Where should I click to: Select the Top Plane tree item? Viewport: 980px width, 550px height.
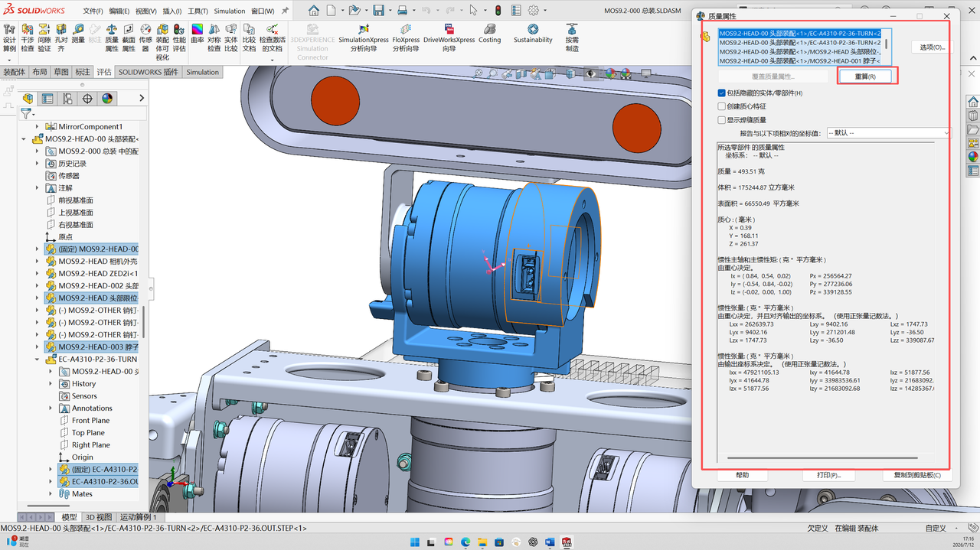[89, 433]
